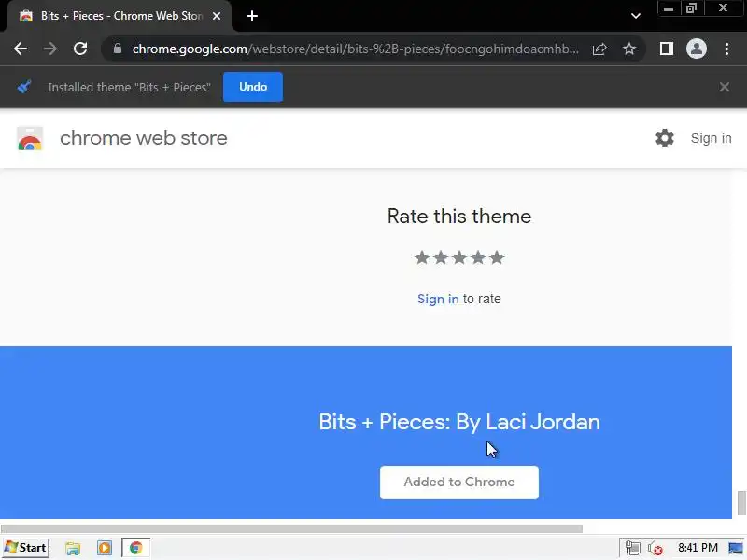The image size is (747, 560).
Task: Select the Bits + Pieces Chrome Web Store tab
Action: pos(120,16)
